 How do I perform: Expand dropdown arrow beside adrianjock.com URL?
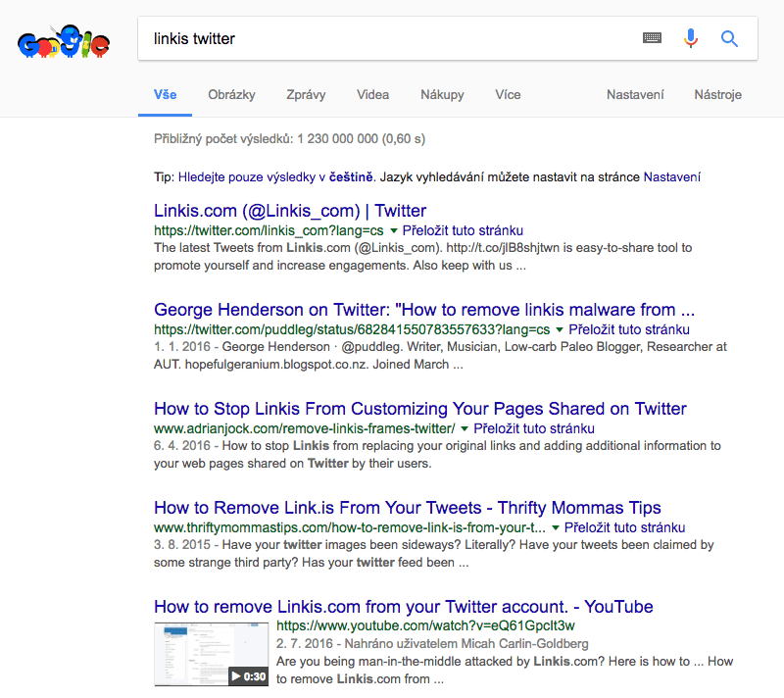(x=465, y=429)
